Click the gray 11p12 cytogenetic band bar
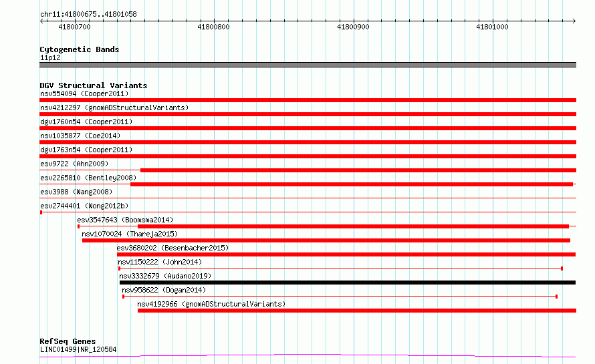Image resolution: width=595 pixels, height=364 pixels. tap(308, 65)
